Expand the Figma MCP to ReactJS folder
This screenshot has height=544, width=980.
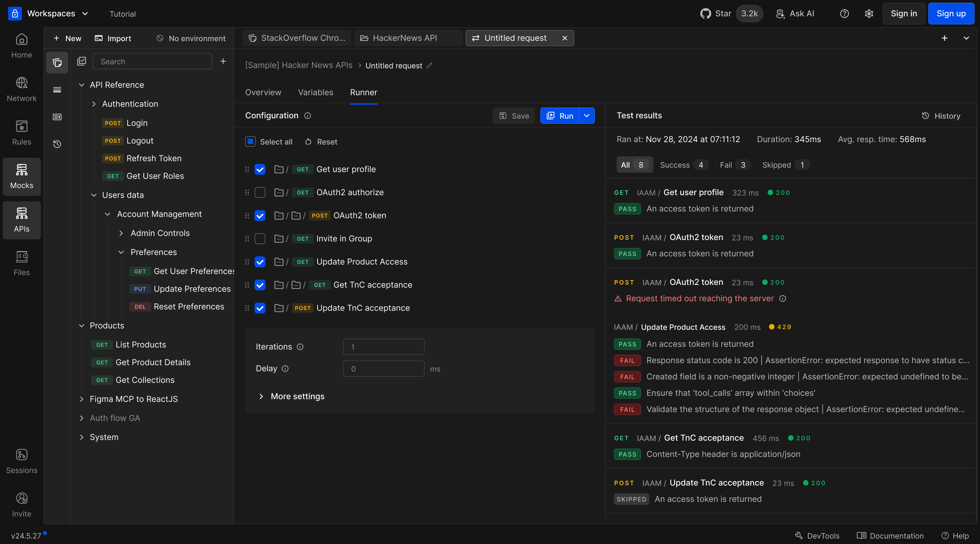81,399
